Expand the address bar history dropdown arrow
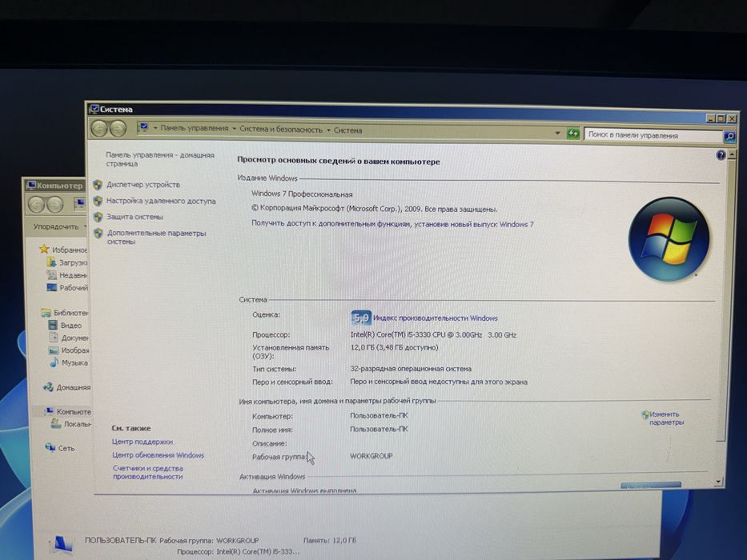The width and height of the screenshot is (747, 560). pos(557,134)
